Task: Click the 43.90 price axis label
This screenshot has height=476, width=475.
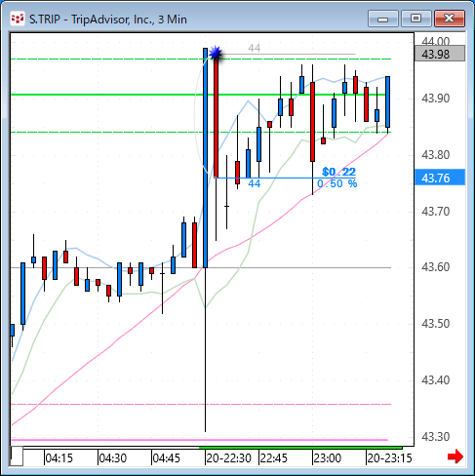Action: click(x=436, y=98)
